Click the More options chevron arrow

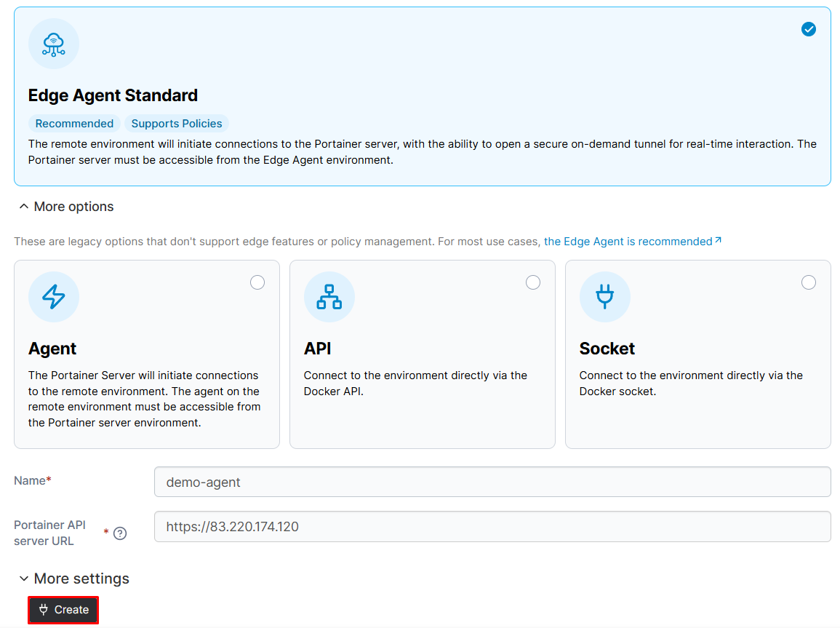pyautogui.click(x=23, y=206)
